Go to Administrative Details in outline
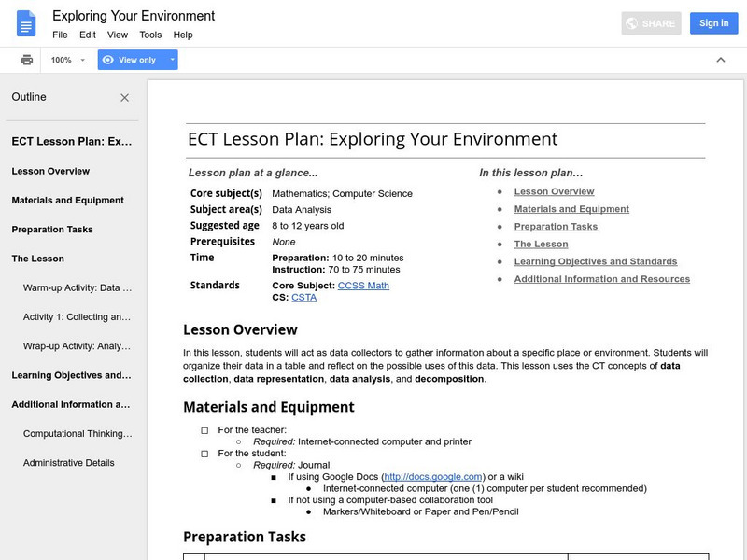This screenshot has height=560, width=747. tap(69, 463)
